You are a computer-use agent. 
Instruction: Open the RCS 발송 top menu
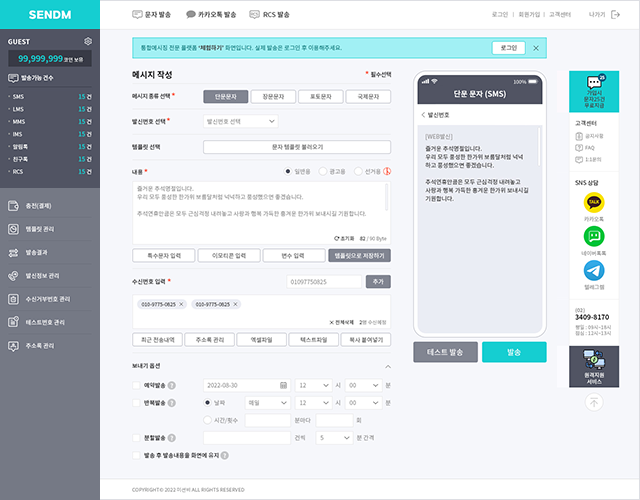269,15
